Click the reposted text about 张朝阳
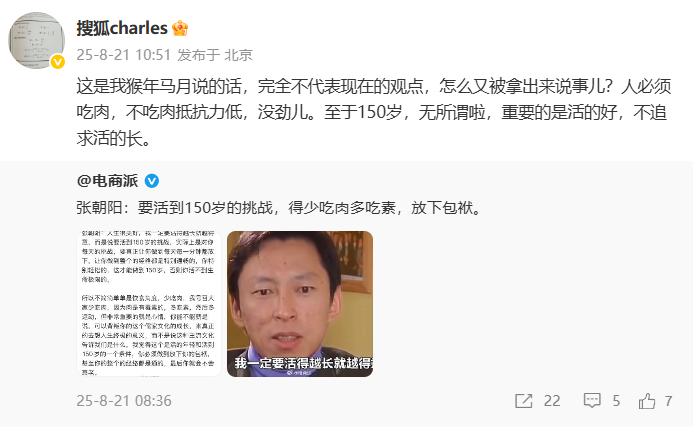Image resolution: width=693 pixels, height=440 pixels. [x=279, y=207]
